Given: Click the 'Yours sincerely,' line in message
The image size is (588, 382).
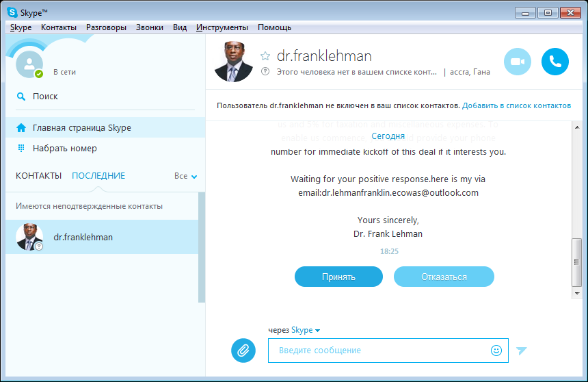Looking at the screenshot, I should click(x=388, y=220).
